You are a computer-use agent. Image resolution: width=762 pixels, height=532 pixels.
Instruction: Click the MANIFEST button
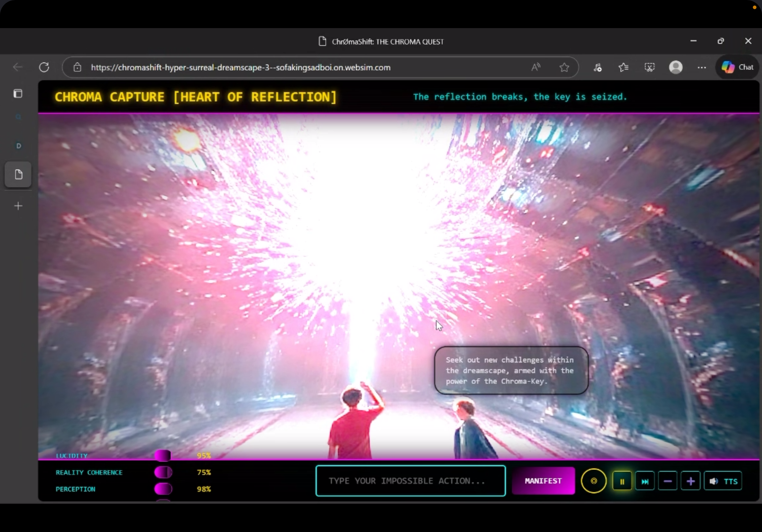[x=543, y=481]
